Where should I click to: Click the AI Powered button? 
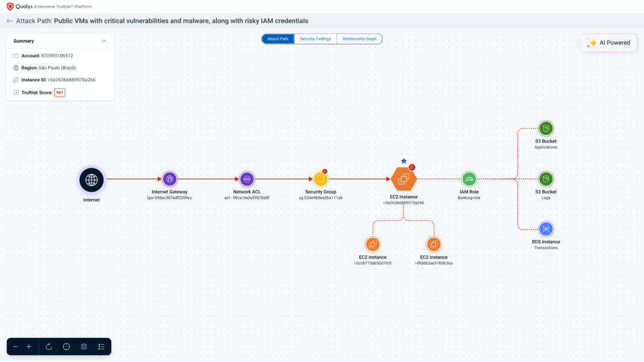point(608,42)
